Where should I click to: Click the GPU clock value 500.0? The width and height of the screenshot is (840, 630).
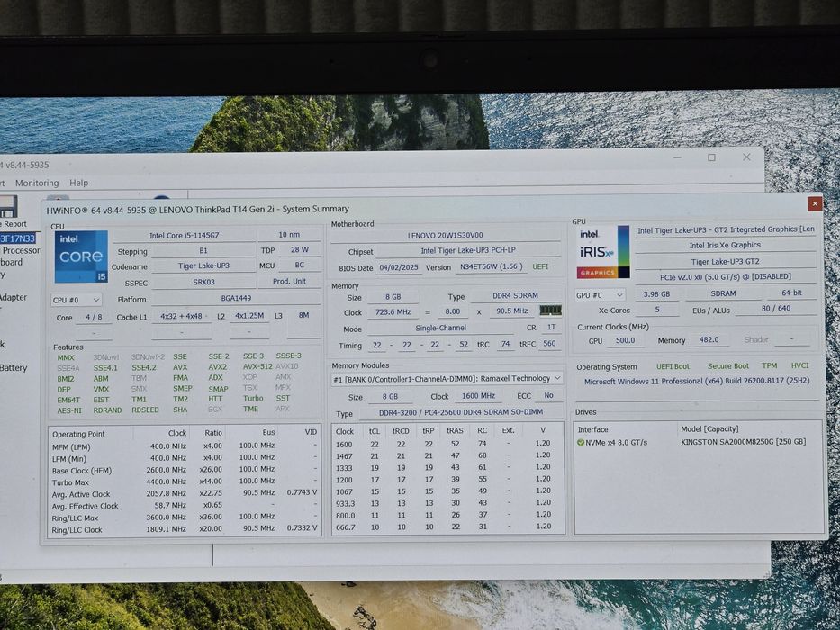click(x=625, y=340)
